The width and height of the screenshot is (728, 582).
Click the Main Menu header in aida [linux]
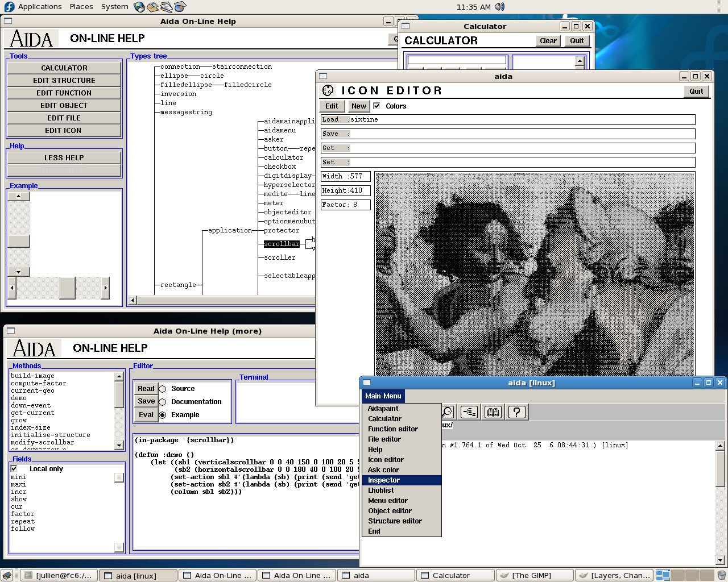tap(383, 396)
